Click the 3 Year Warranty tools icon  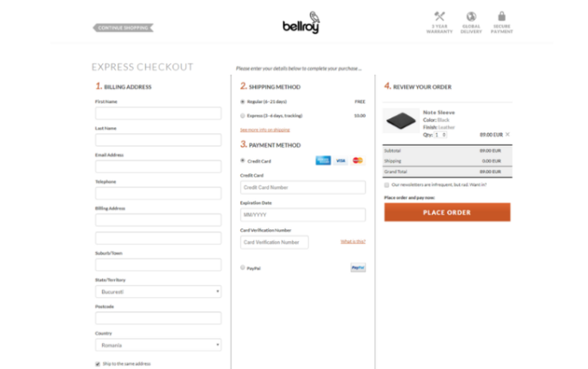click(439, 16)
